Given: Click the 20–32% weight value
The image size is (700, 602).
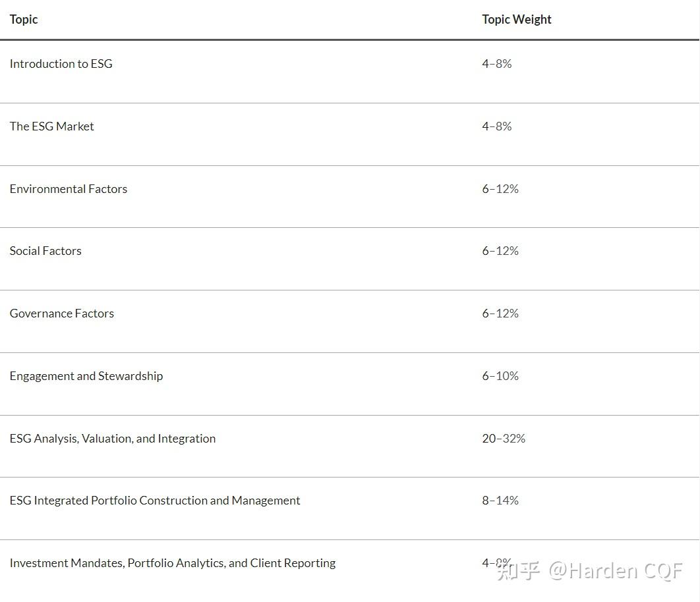Looking at the screenshot, I should point(503,439).
